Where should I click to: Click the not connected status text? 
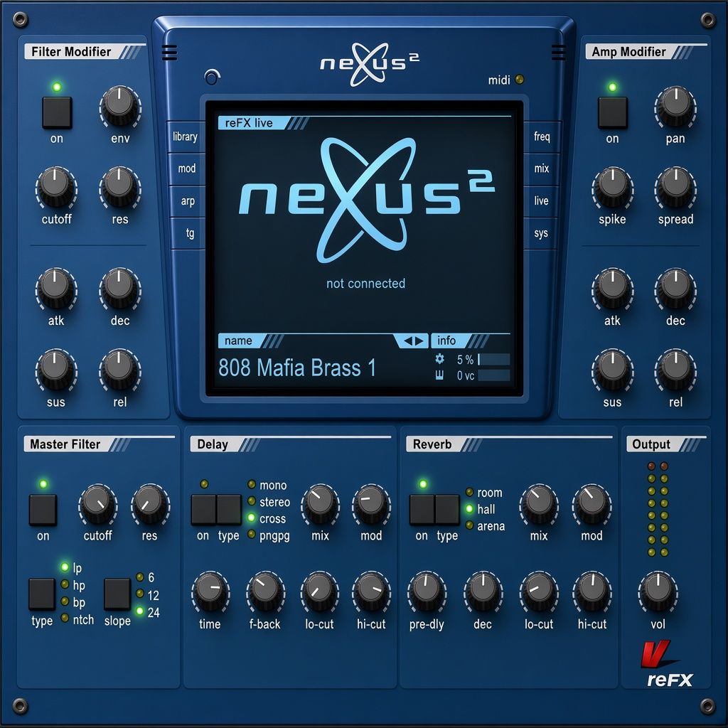tap(365, 283)
